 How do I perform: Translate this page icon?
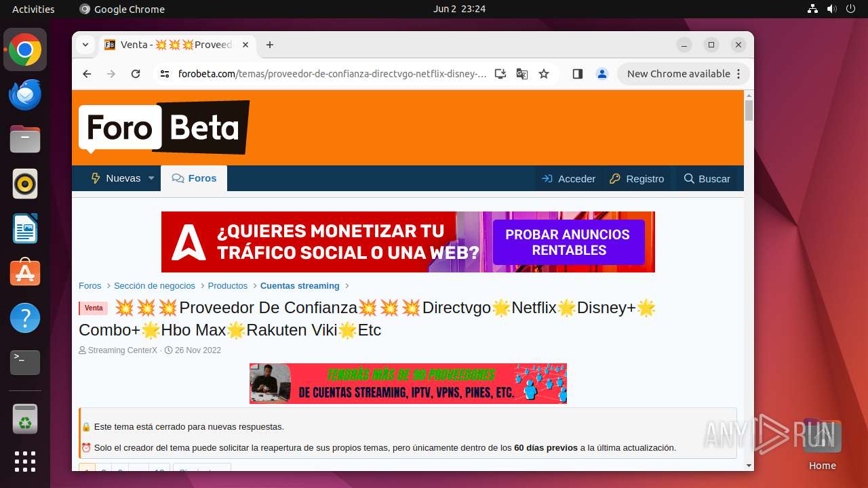522,74
